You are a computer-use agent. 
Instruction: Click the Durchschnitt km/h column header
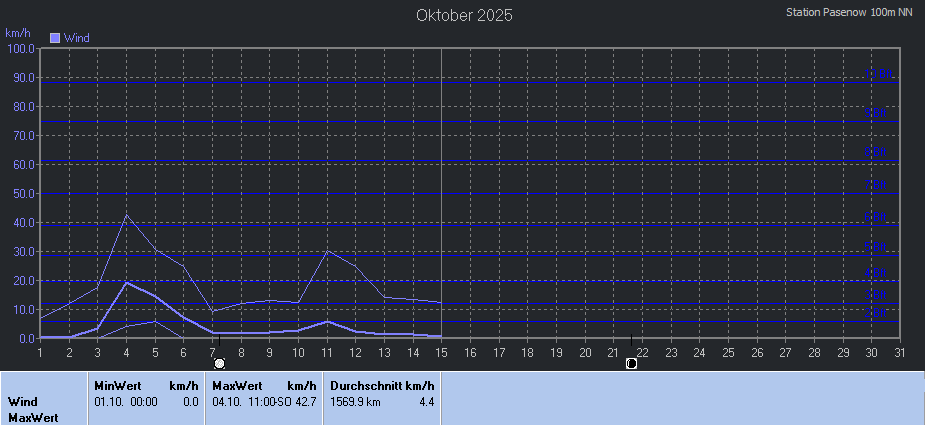(x=382, y=385)
